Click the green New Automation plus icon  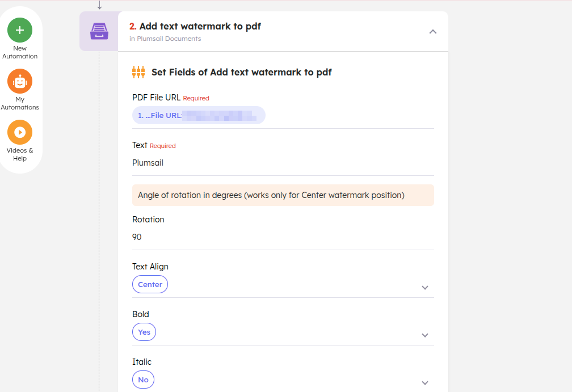click(20, 30)
